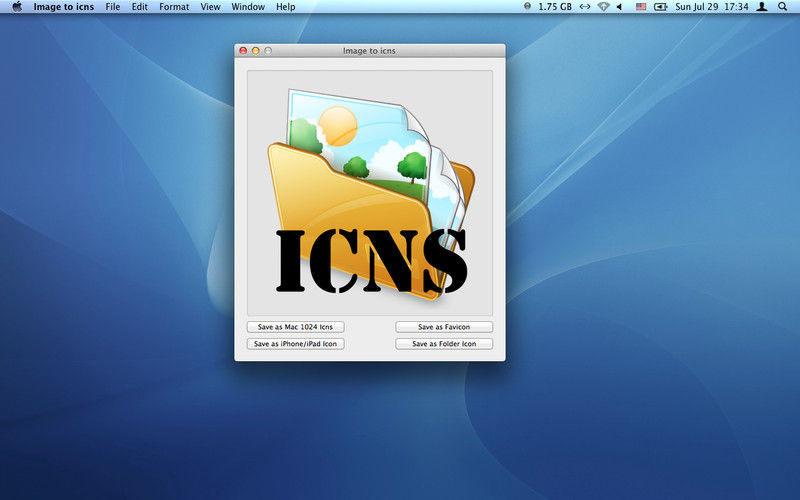This screenshot has height=500, width=800.
Task: Open the View menu
Action: (x=210, y=7)
